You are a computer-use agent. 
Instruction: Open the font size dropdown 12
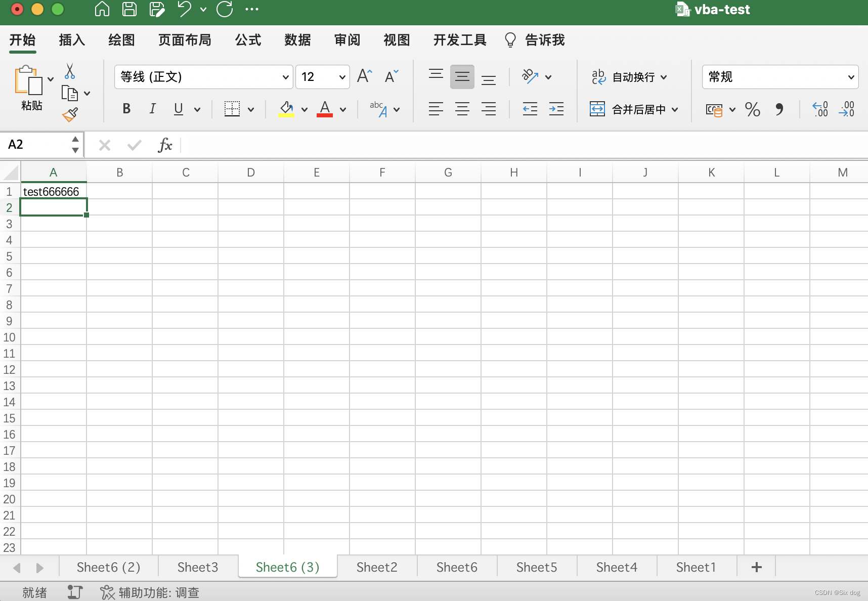(323, 77)
